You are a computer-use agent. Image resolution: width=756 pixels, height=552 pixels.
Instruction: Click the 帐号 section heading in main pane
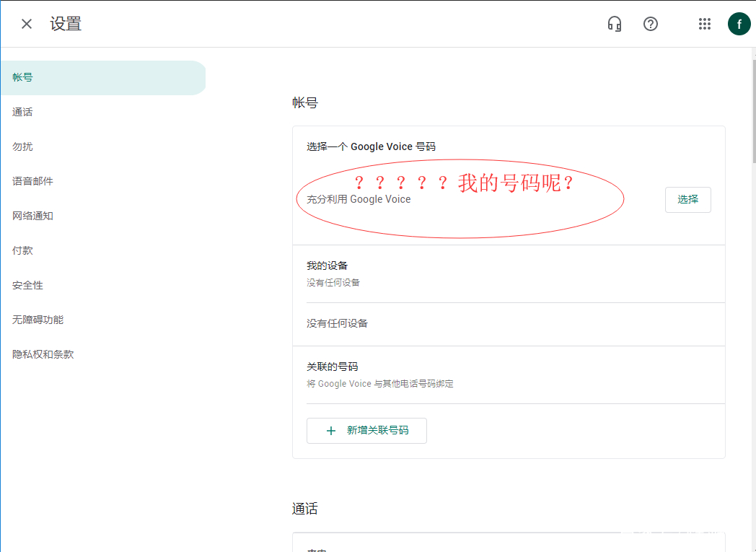304,102
